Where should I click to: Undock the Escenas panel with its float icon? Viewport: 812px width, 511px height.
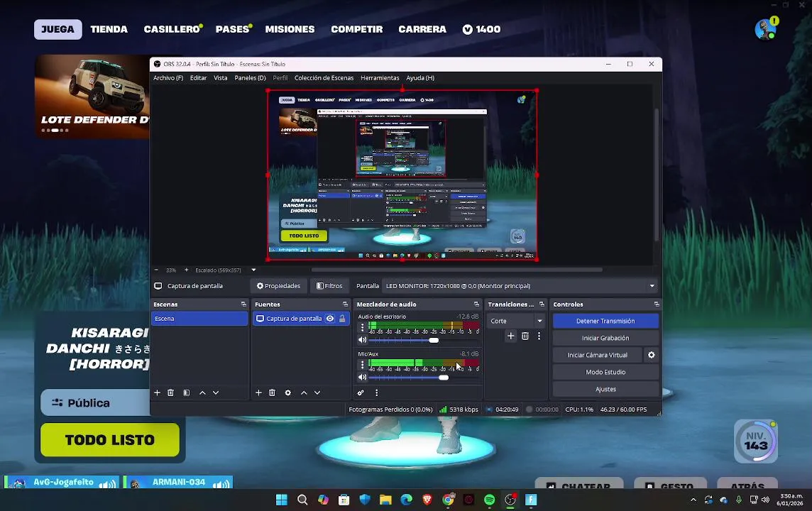pyautogui.click(x=243, y=304)
